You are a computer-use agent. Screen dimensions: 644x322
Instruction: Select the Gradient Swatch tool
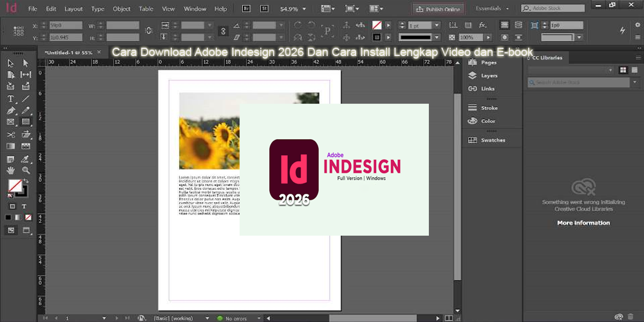coord(11,146)
